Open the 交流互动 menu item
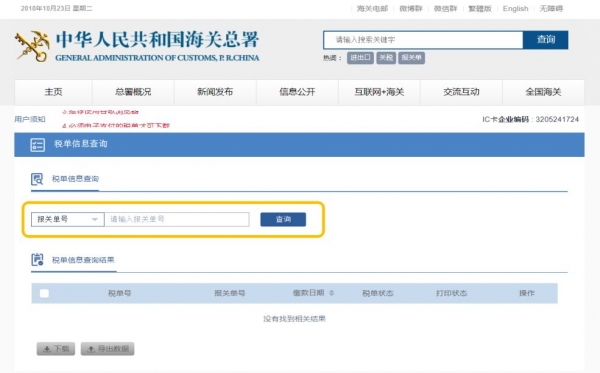The image size is (600, 373). [x=461, y=92]
